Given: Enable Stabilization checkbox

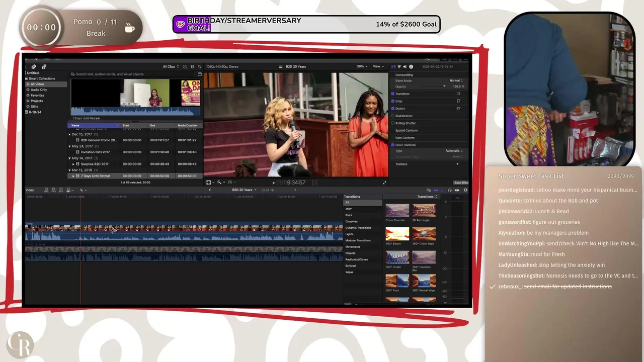Looking at the screenshot, I should pyautogui.click(x=393, y=116).
